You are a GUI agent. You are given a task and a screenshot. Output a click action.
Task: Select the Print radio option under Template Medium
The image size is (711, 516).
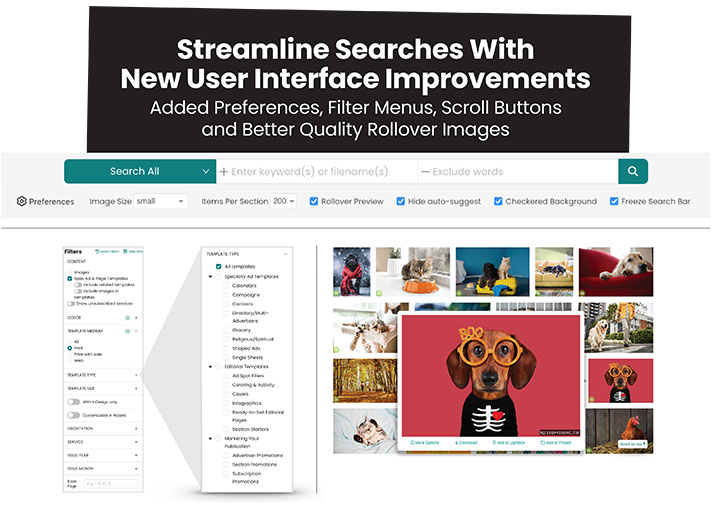[x=70, y=349]
